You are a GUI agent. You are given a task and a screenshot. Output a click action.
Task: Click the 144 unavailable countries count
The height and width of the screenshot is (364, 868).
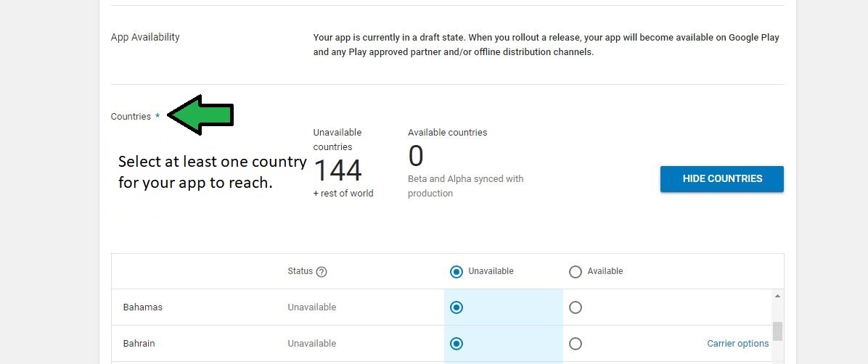pos(337,170)
